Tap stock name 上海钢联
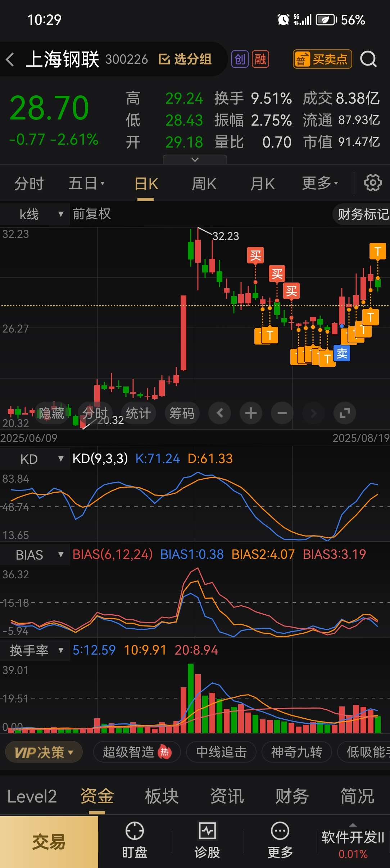Screen dimensions: 390x868 63,59
